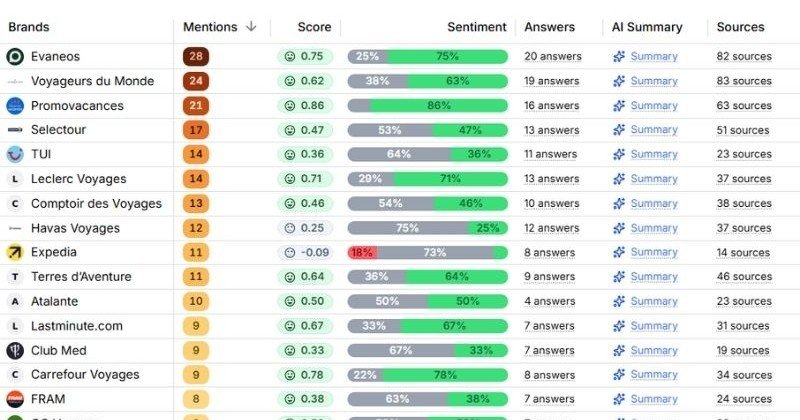The image size is (800, 420).
Task: Sort table by Score column header
Action: pyautogui.click(x=314, y=27)
